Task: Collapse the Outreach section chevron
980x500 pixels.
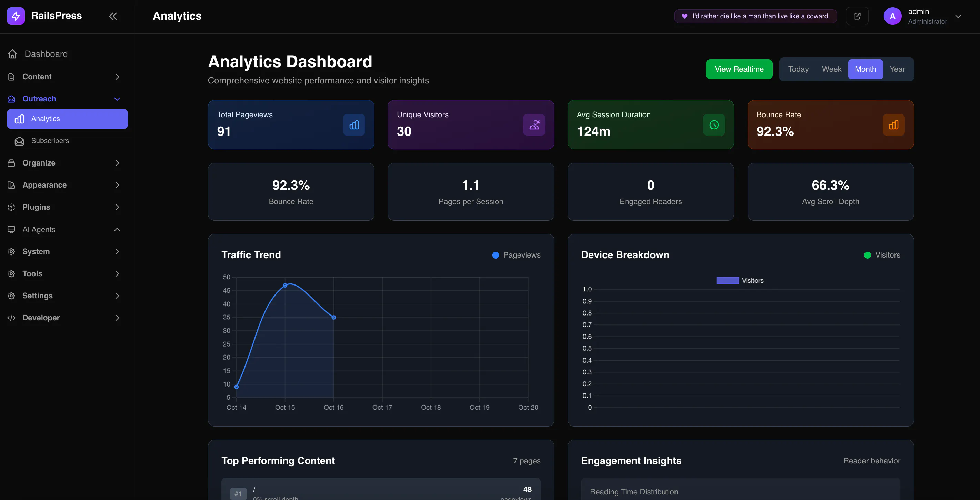Action: tap(117, 99)
